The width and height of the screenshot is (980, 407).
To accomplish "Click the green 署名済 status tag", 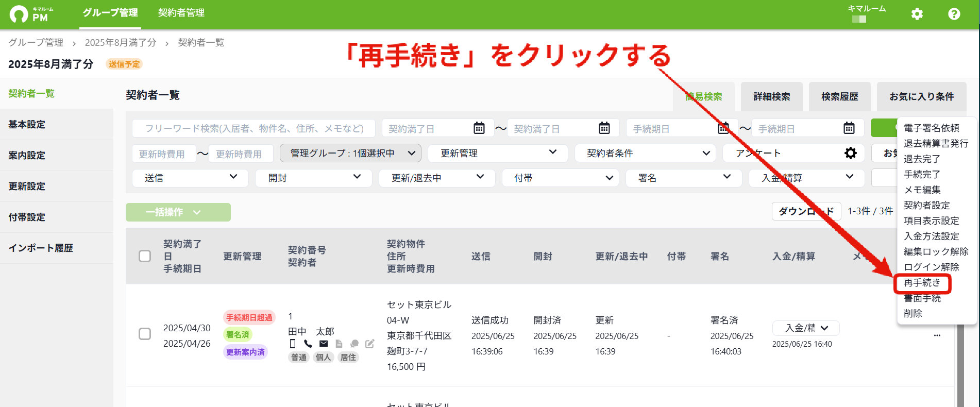I will click(x=238, y=334).
